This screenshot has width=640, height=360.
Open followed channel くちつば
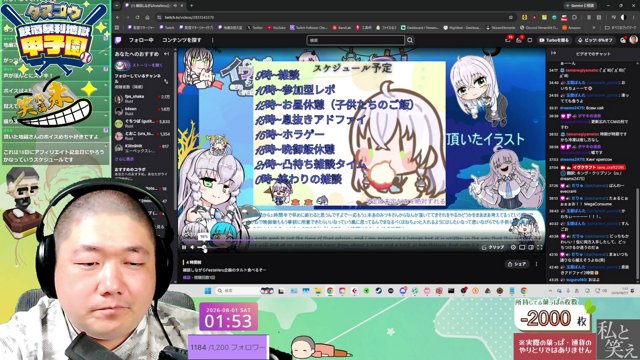pos(142,123)
